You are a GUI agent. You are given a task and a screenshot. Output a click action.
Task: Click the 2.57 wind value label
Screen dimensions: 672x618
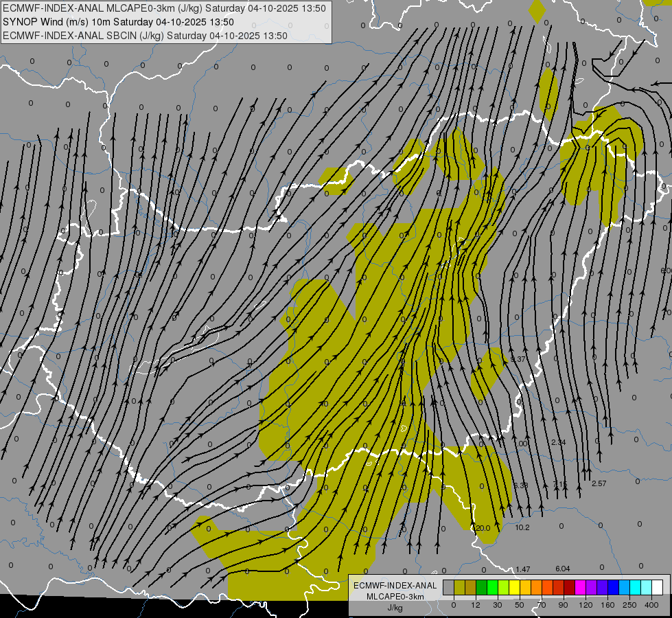point(599,483)
